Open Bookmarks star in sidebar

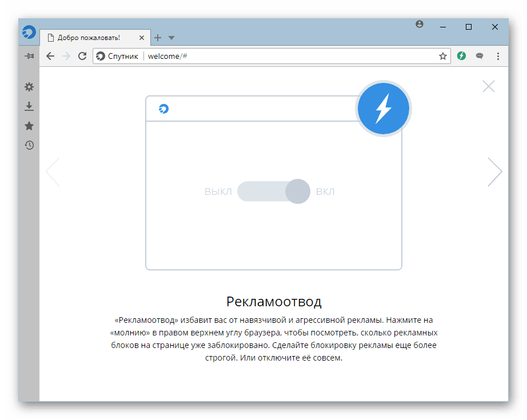(x=29, y=126)
